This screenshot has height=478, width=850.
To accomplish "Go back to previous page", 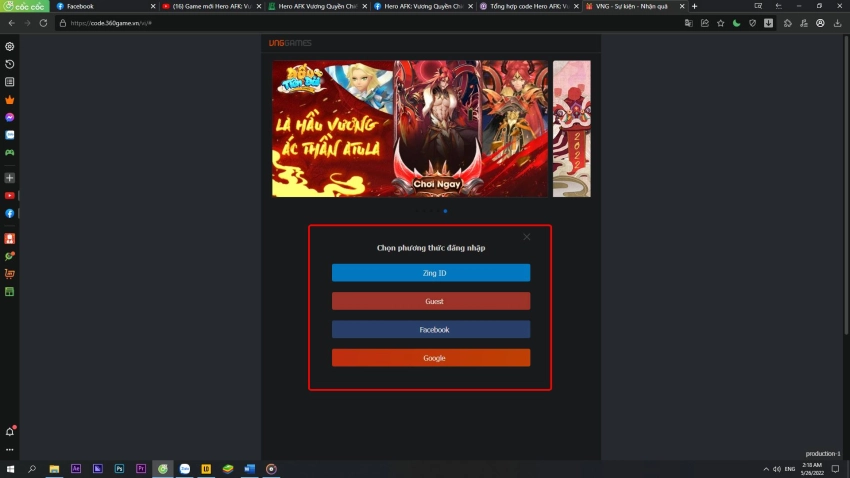I will [x=11, y=23].
